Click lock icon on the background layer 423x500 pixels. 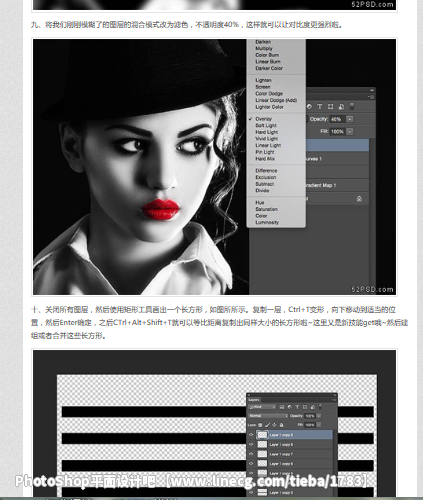click(359, 199)
